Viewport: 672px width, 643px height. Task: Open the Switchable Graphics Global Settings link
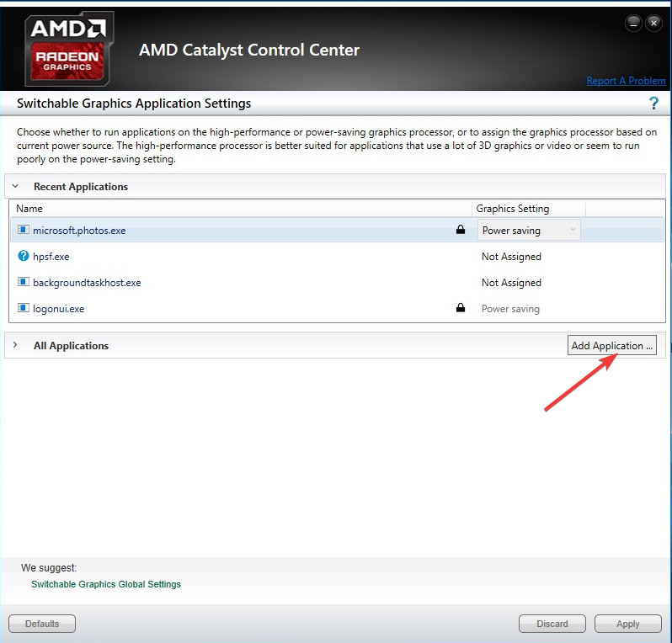(106, 584)
